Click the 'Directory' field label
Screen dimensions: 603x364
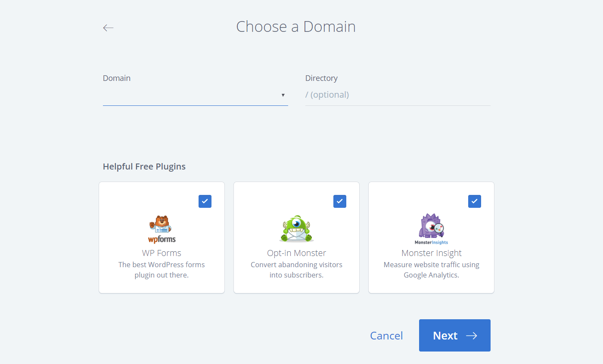click(x=321, y=78)
